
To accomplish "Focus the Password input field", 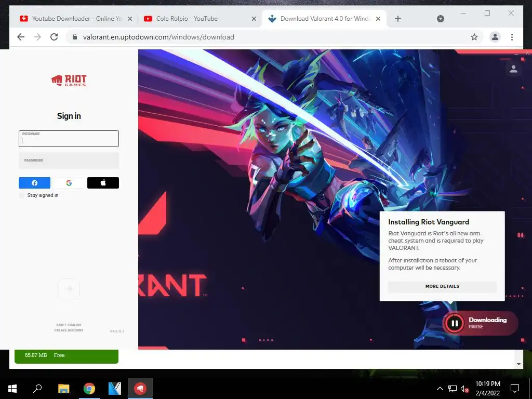I will [x=69, y=161].
